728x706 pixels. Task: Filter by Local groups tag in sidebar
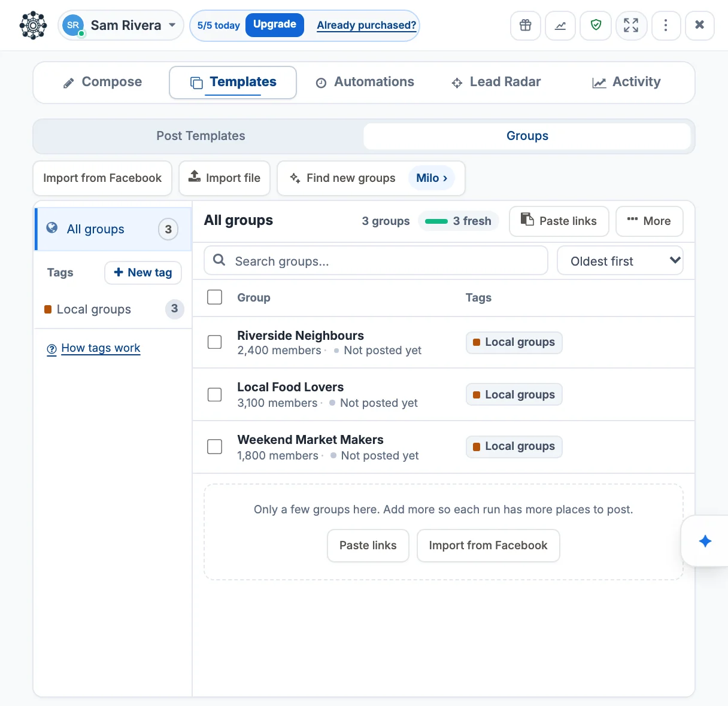tap(114, 309)
